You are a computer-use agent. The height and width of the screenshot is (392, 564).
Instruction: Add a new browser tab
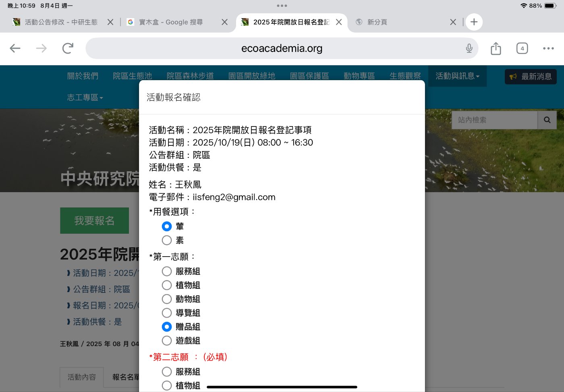point(474,22)
